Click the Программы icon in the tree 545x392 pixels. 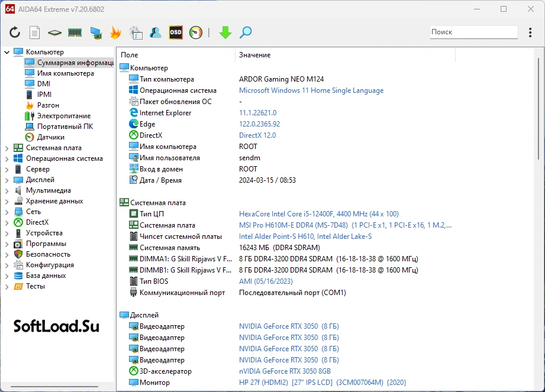(18, 244)
